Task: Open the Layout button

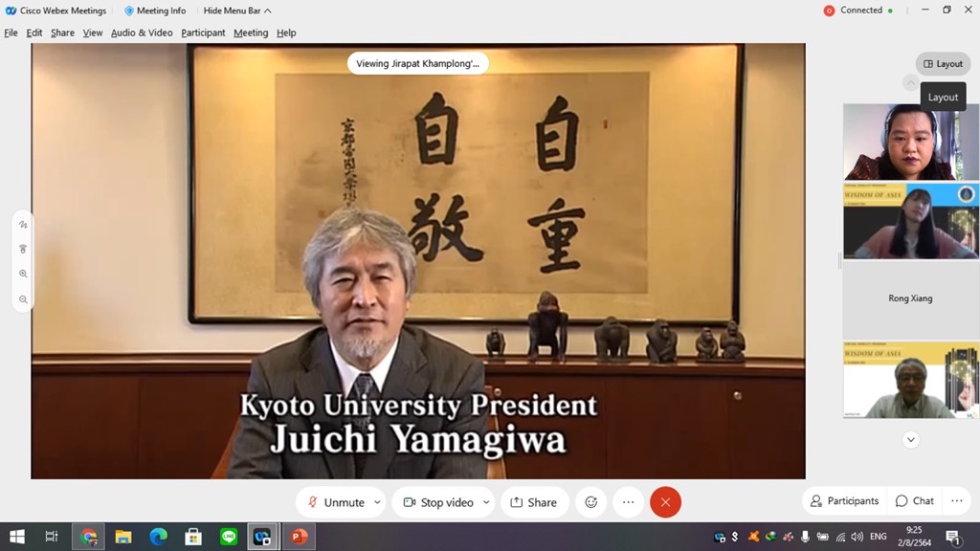Action: 943,64
